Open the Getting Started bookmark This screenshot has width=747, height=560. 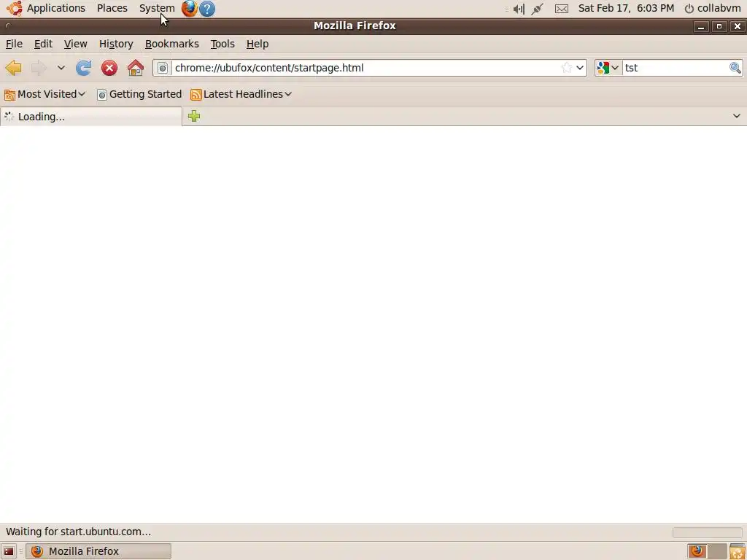tap(139, 94)
